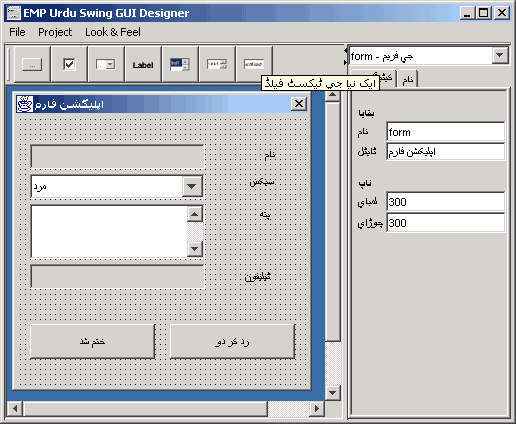This screenshot has height=424, width=516.
Task: Click the left Urdu button on form
Action: (x=92, y=341)
